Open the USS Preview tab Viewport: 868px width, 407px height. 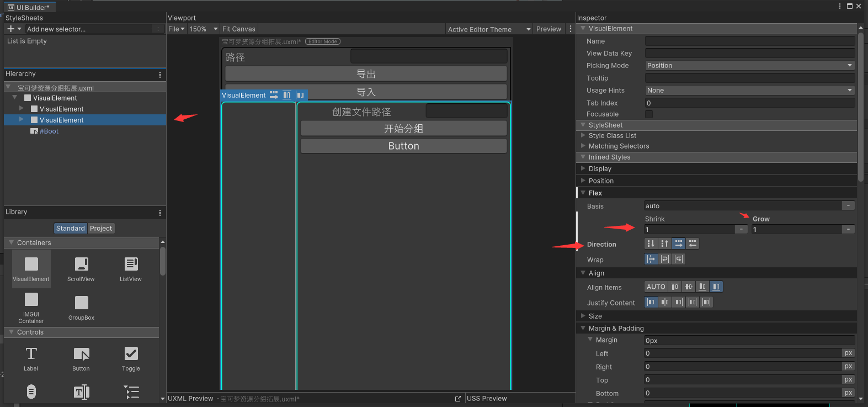(487, 399)
